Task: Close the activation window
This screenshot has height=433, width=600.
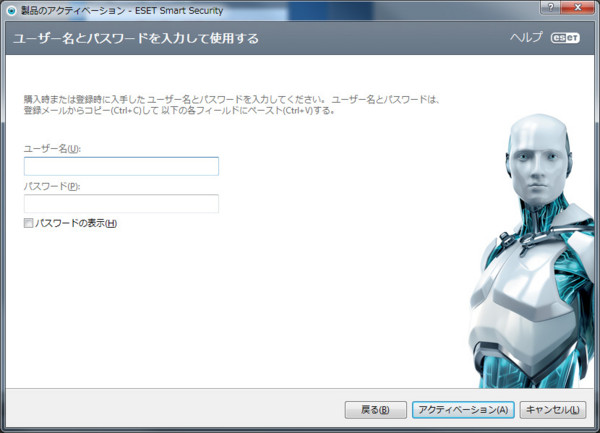Action: coord(578,7)
